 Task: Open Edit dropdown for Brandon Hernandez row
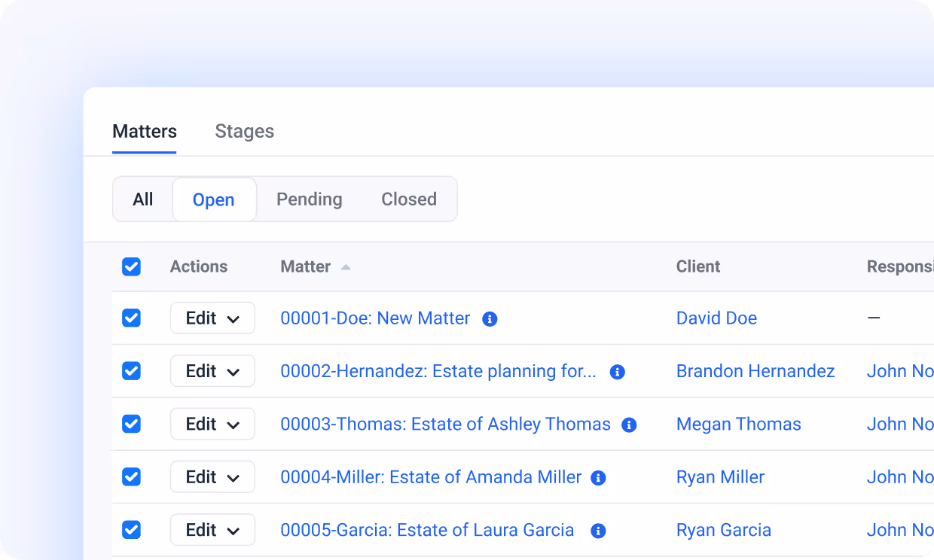click(x=212, y=371)
